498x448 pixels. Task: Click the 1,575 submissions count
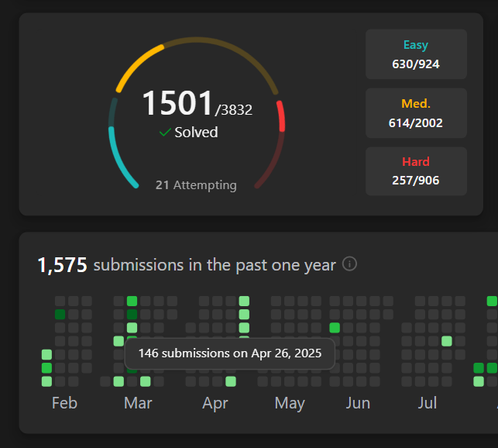[62, 265]
